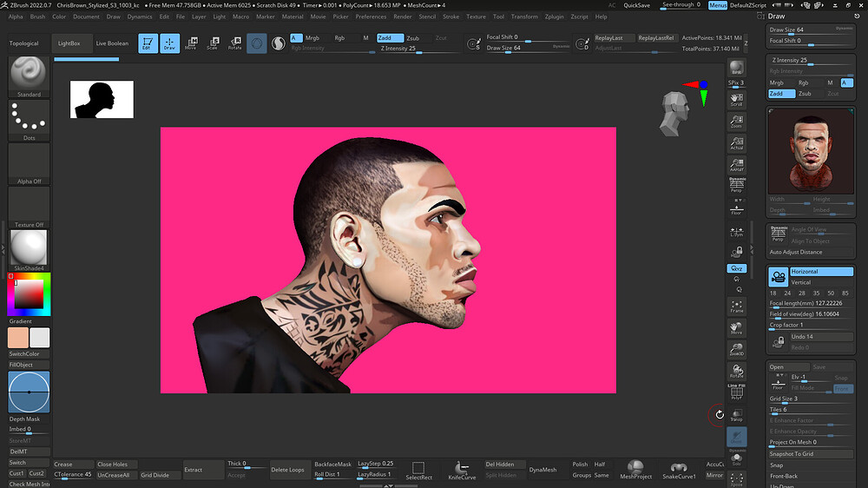Click Auto Adjust Distance button
The width and height of the screenshot is (868, 488).
(811, 252)
